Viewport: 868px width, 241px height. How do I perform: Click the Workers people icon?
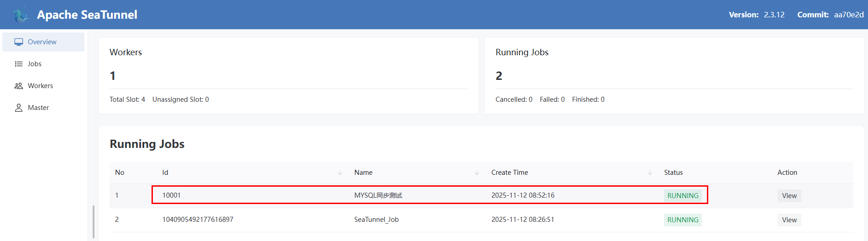click(19, 86)
